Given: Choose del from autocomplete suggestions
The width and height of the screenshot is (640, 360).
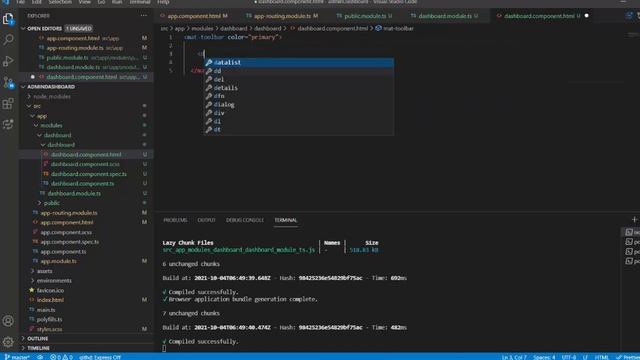Looking at the screenshot, I should tap(299, 79).
